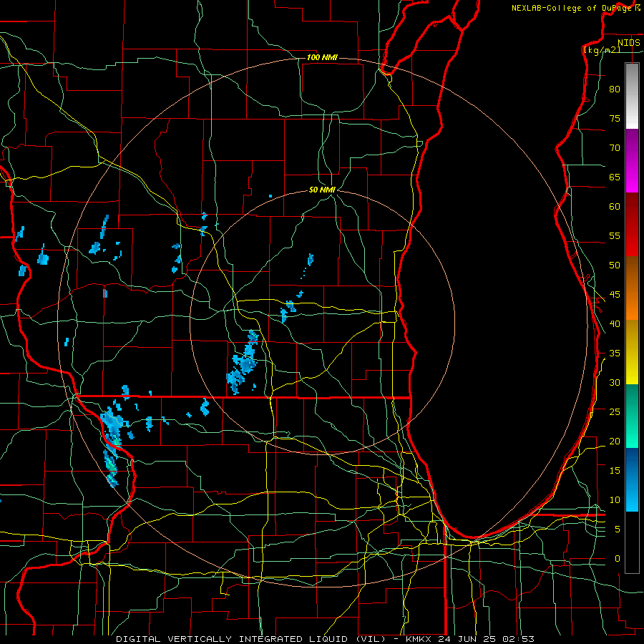This screenshot has width=644, height=644.
Task: Click the 35 value on the color scale
Action: point(615,353)
